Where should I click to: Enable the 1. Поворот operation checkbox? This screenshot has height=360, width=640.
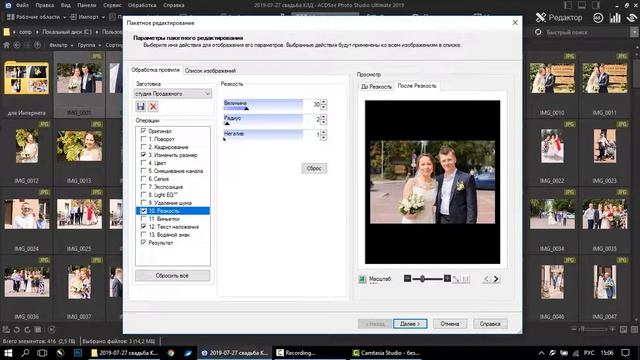pos(143,139)
